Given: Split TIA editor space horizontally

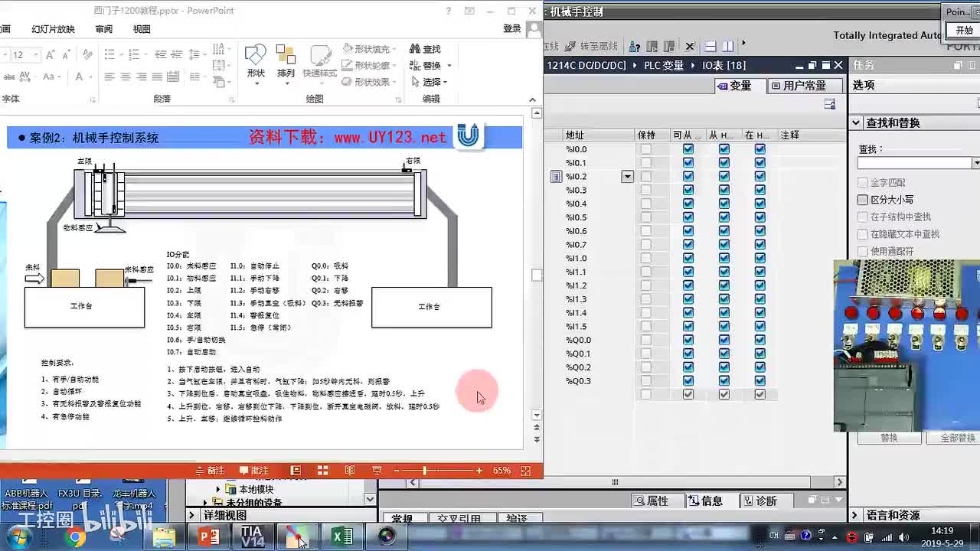Looking at the screenshot, I should pyautogui.click(x=710, y=47).
